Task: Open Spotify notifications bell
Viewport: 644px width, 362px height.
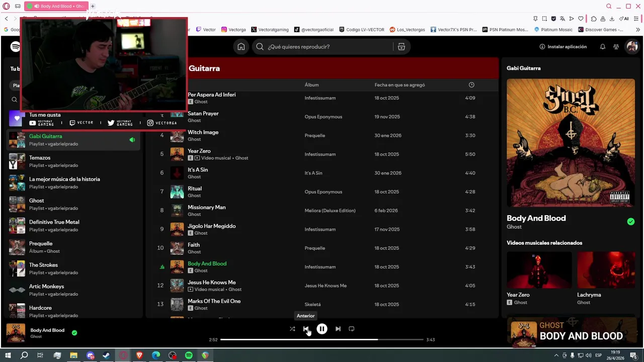Action: click(602, 47)
